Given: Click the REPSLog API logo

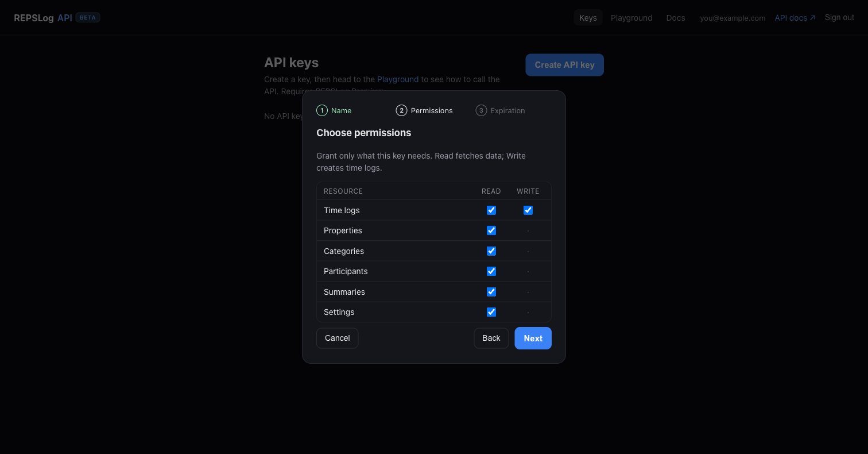Looking at the screenshot, I should click(43, 18).
